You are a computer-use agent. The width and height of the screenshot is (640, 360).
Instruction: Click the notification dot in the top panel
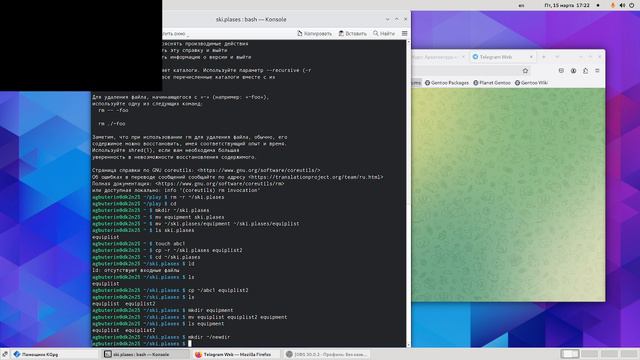pos(598,5)
